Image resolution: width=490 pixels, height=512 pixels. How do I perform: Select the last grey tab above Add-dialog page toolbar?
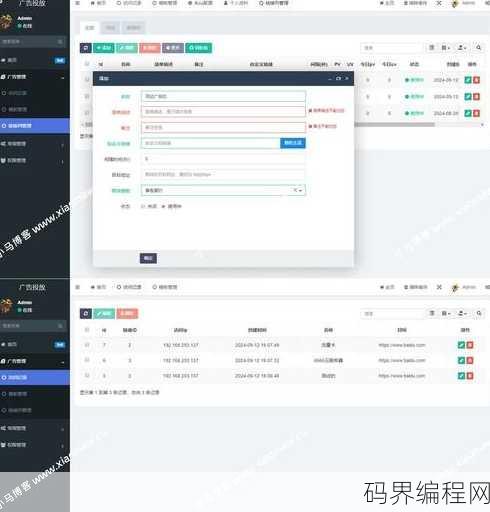pyautogui.click(x=133, y=28)
